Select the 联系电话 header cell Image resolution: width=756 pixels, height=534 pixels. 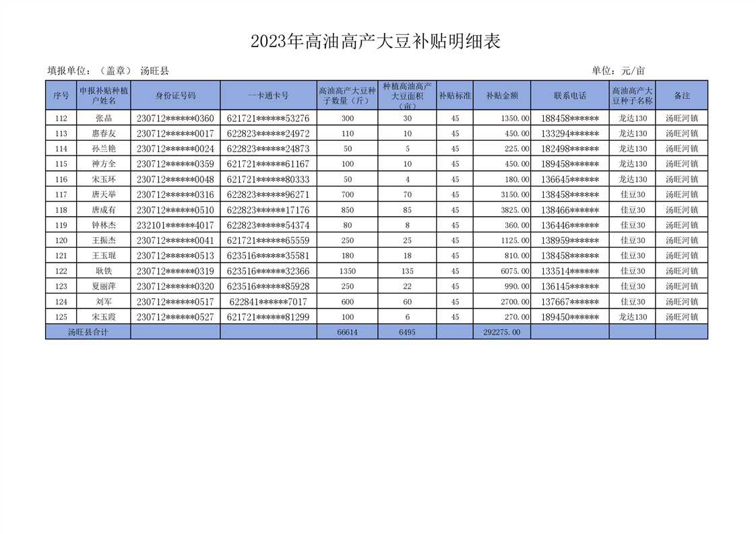(570, 96)
